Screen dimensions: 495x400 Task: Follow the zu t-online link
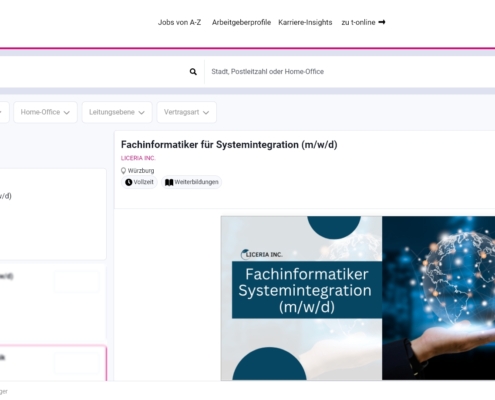(363, 22)
